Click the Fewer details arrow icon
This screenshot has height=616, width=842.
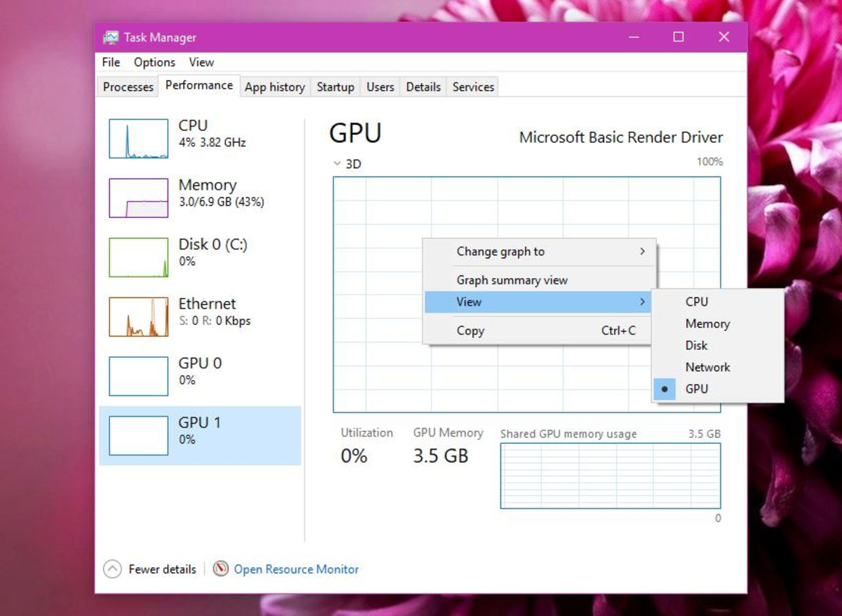[x=112, y=569]
